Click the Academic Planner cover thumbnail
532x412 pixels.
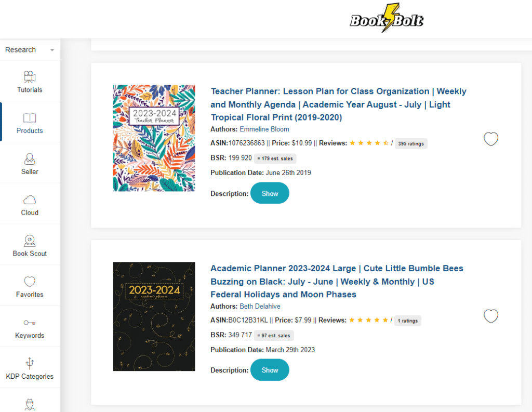(154, 316)
